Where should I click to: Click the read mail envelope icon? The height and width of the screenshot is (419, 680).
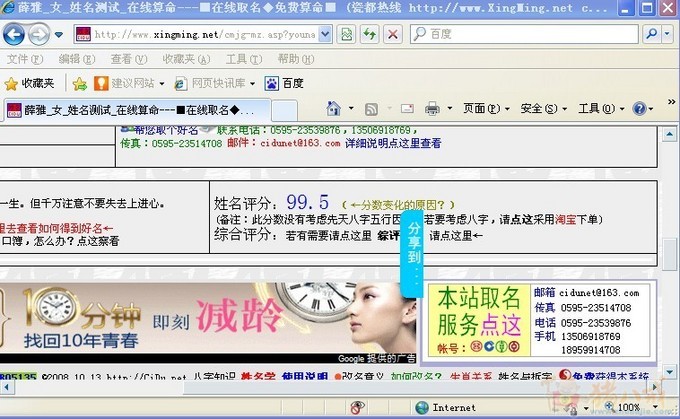point(407,108)
